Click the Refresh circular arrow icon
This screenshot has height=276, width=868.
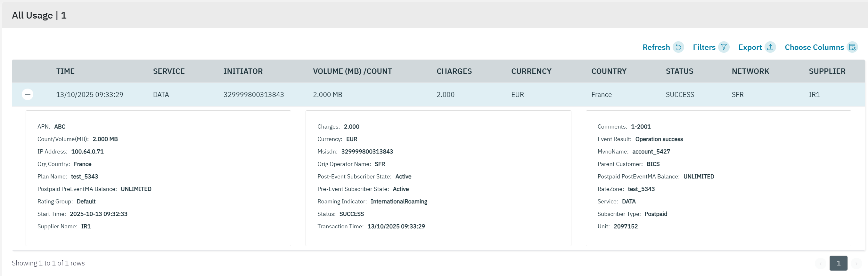[678, 47]
